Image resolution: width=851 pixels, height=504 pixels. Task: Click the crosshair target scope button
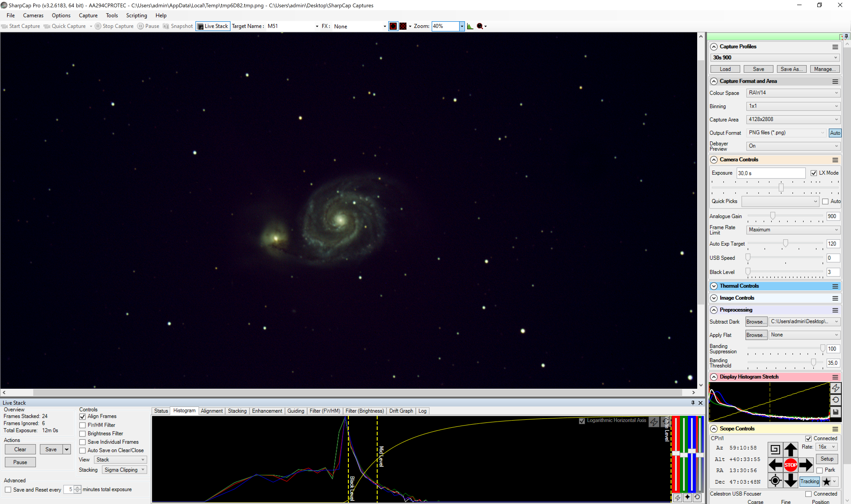[775, 481]
